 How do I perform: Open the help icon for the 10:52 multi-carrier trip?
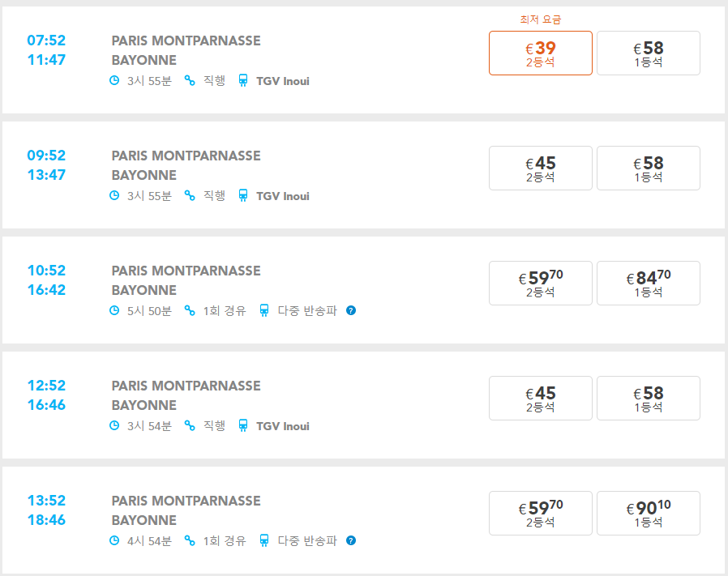tap(351, 310)
